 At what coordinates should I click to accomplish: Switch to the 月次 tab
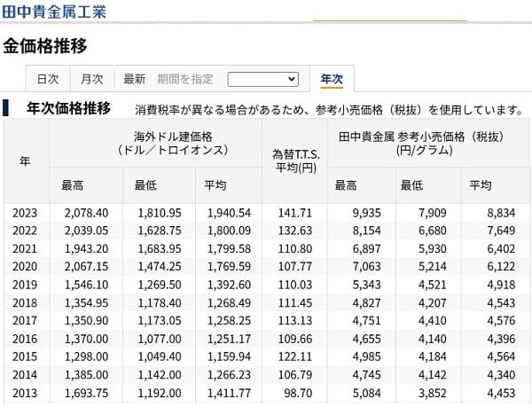pyautogui.click(x=92, y=79)
